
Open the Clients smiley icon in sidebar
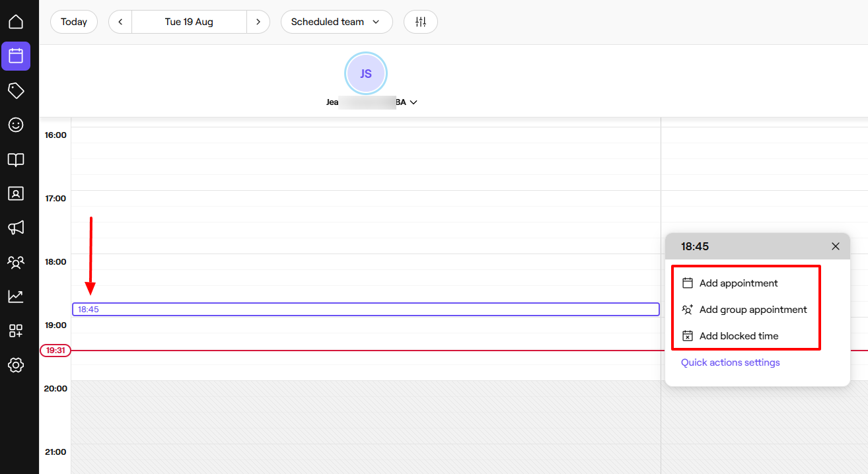(x=16, y=125)
